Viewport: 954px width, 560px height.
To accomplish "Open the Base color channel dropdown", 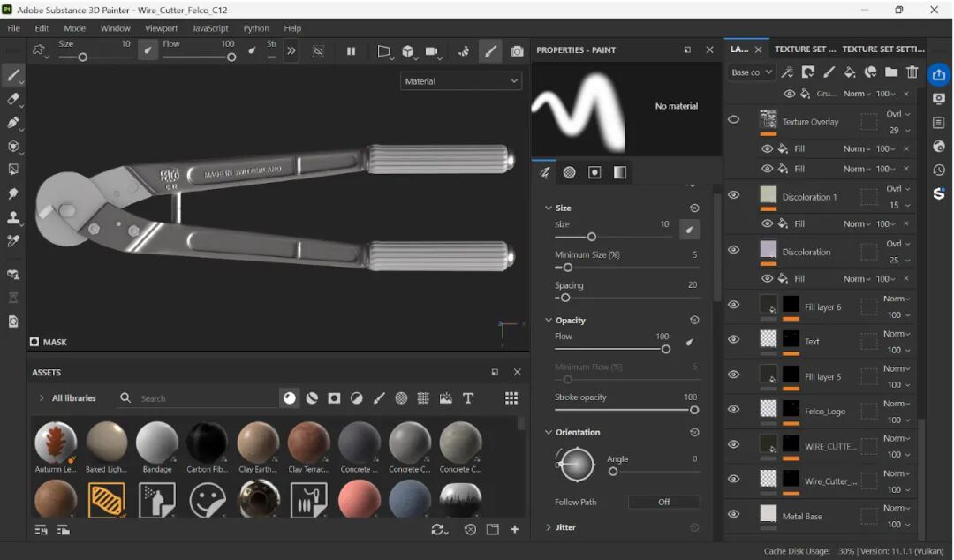I will (x=752, y=72).
